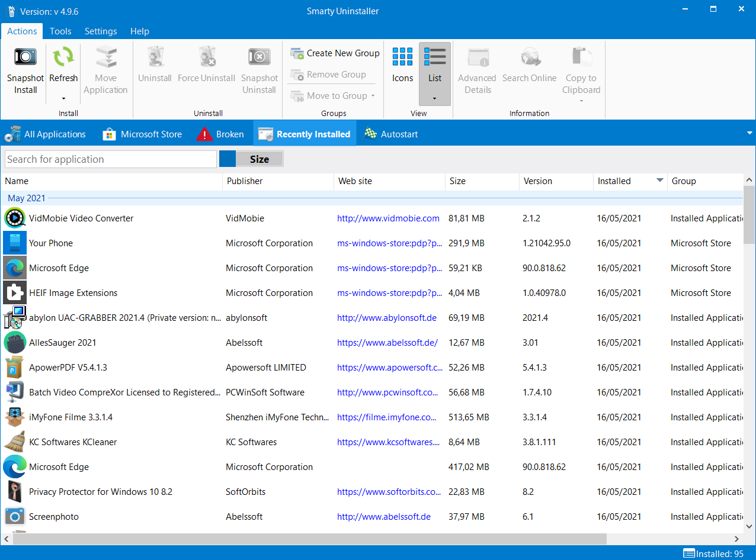The height and width of the screenshot is (560, 756).
Task: Click the AllesSauger 2021 icon
Action: 14,343
